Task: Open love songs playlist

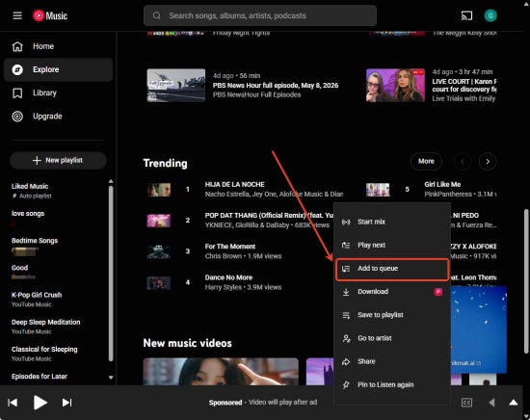Action: pos(58,218)
